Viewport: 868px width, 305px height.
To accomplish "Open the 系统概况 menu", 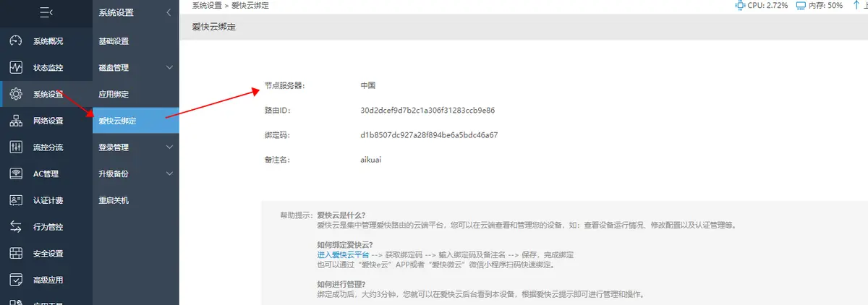I will [46, 41].
